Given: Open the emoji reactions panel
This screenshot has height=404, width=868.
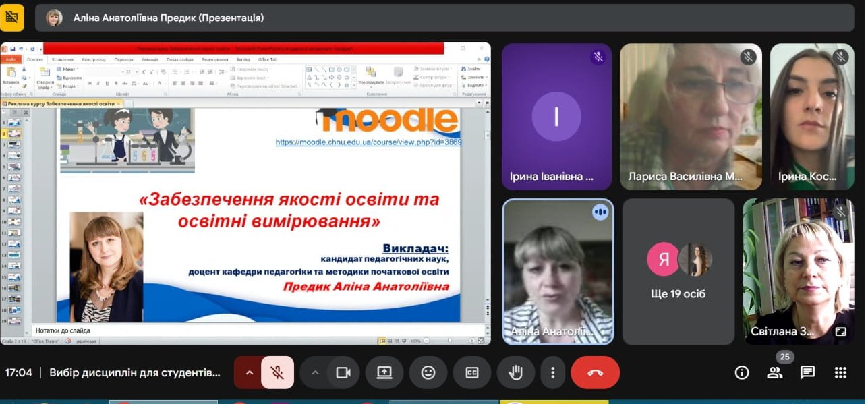Looking at the screenshot, I should [428, 372].
